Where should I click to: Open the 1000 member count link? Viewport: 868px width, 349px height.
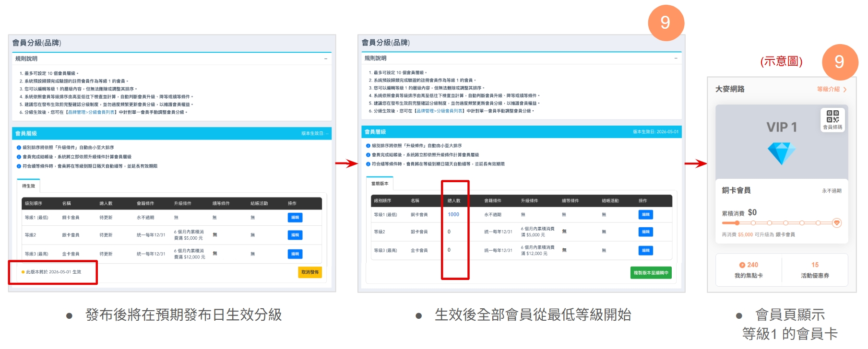453,214
